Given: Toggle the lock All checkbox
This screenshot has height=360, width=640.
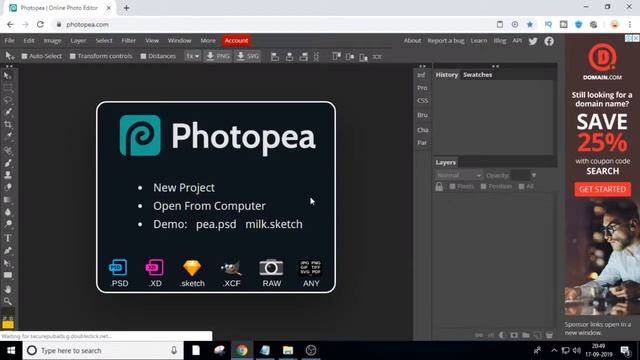Looking at the screenshot, I should click(x=521, y=187).
